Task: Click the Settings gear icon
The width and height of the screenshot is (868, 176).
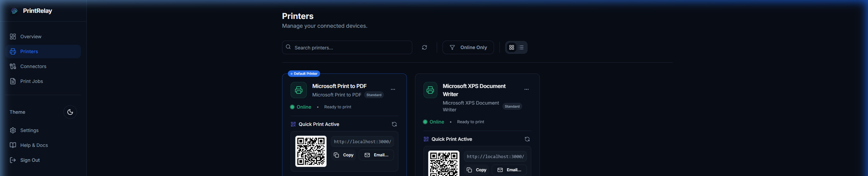Action: tap(13, 130)
